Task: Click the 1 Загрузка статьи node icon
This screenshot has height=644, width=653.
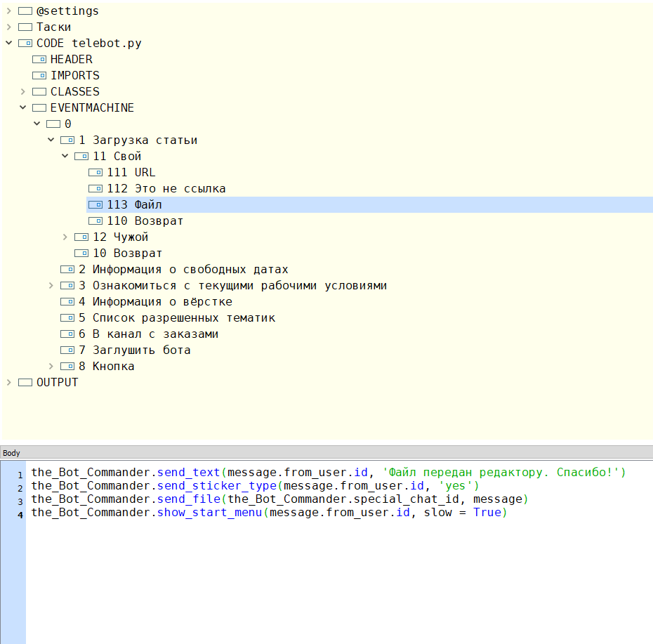Action: [67, 140]
